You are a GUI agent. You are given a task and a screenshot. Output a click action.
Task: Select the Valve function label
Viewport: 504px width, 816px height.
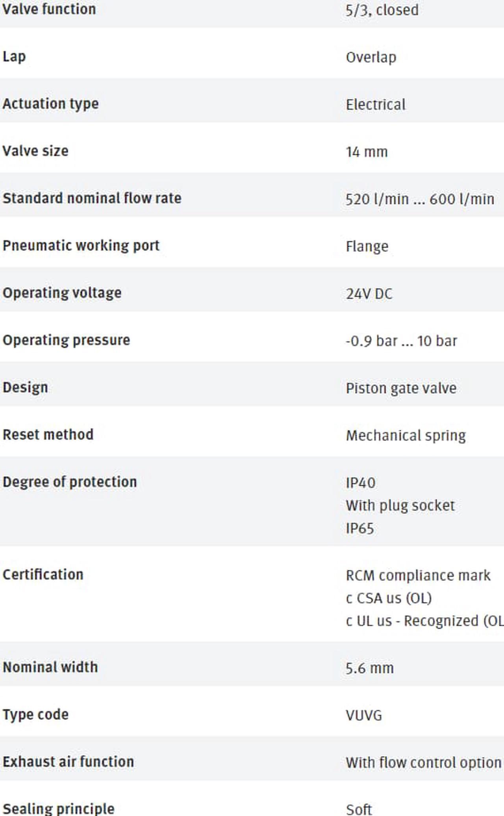point(49,9)
